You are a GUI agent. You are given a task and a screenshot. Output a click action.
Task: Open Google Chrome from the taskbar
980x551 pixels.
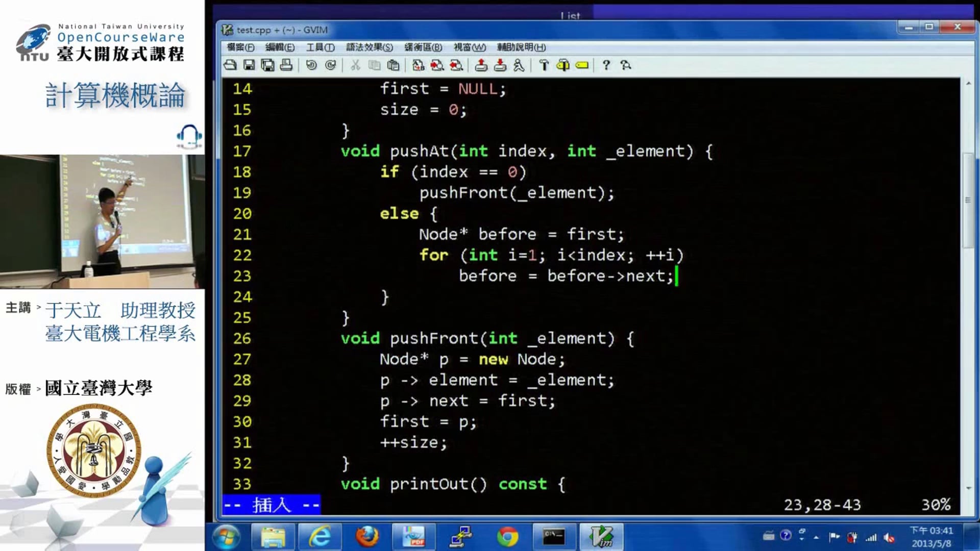tap(507, 537)
